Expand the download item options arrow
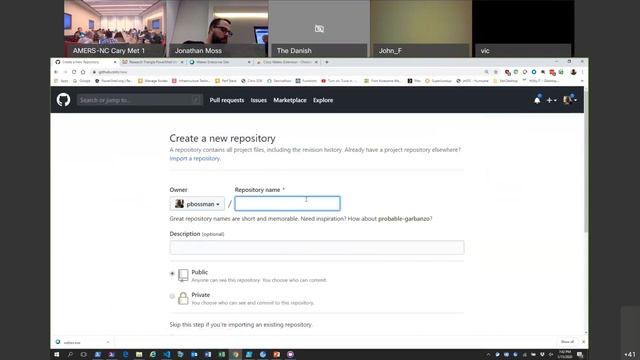 tap(108, 342)
